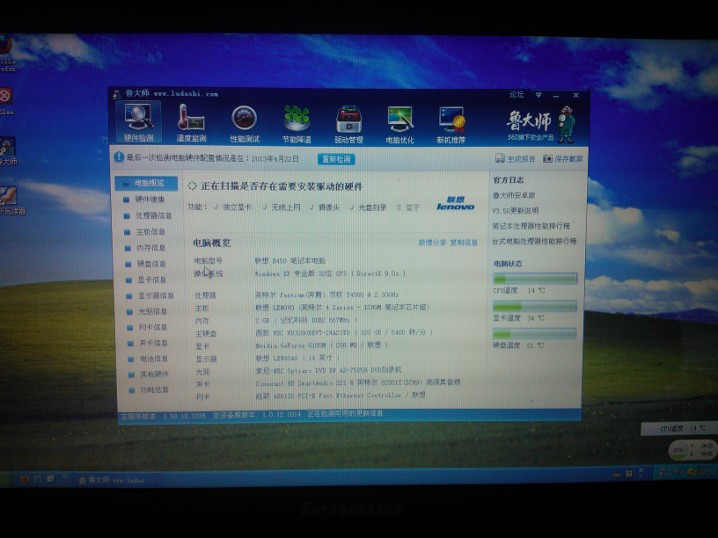The image size is (718, 538).
Task: Open the title bar dropdown menu arrow
Action: (x=538, y=95)
